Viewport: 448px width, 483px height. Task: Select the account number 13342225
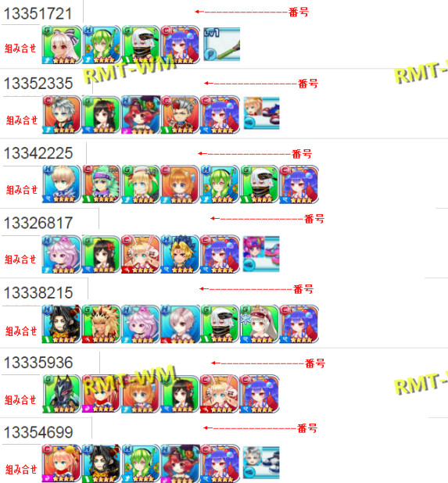click(x=38, y=153)
